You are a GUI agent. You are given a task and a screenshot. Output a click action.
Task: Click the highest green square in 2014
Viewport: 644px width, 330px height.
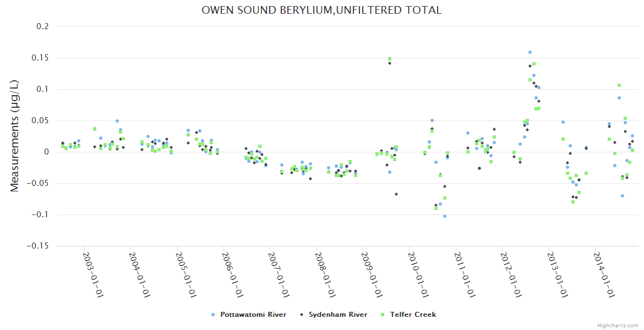tap(619, 85)
